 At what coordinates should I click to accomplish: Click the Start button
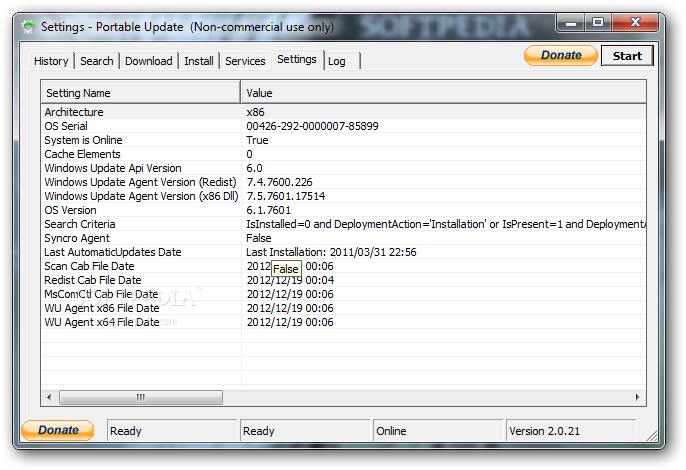[x=627, y=56]
